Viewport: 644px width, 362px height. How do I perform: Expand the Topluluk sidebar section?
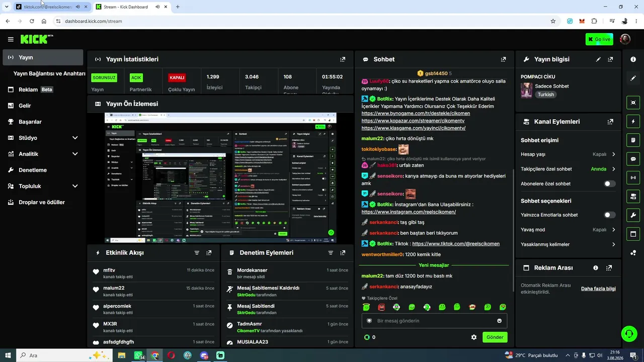pyautogui.click(x=43, y=186)
